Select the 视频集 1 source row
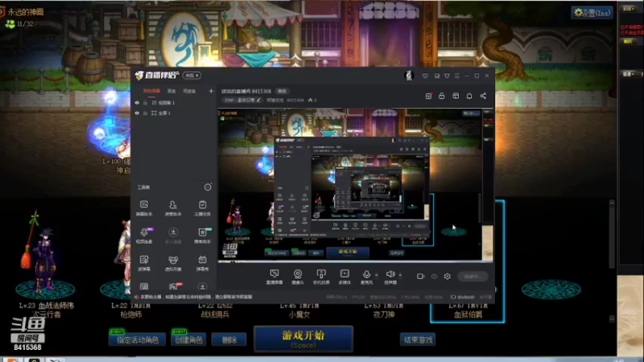This screenshot has width=644, height=362. pyautogui.click(x=174, y=103)
